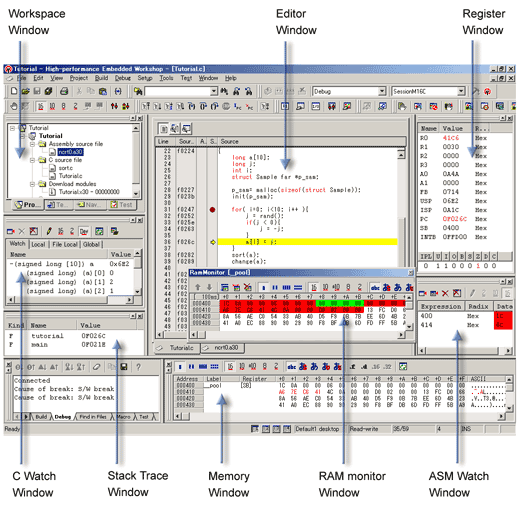Open the Debug configuration dropdown
Image resolution: width=520 pixels, height=508 pixels.
coord(382,91)
